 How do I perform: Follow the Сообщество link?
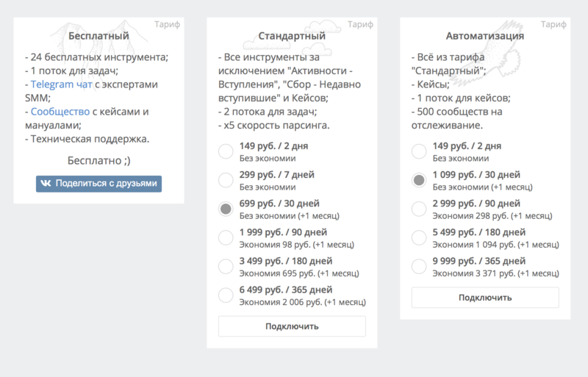click(x=60, y=112)
